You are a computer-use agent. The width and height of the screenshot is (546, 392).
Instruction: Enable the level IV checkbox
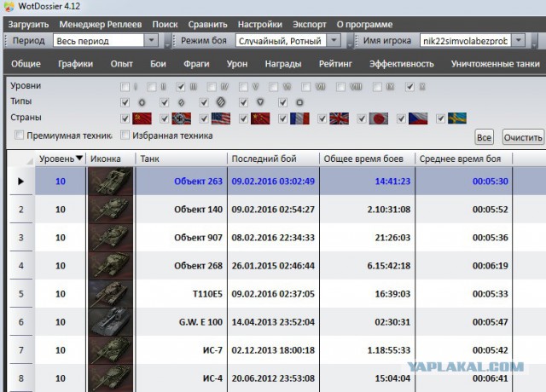(212, 87)
